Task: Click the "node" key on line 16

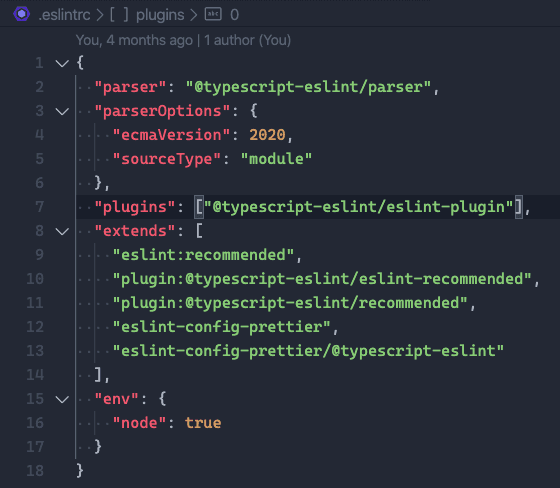Action: (139, 423)
